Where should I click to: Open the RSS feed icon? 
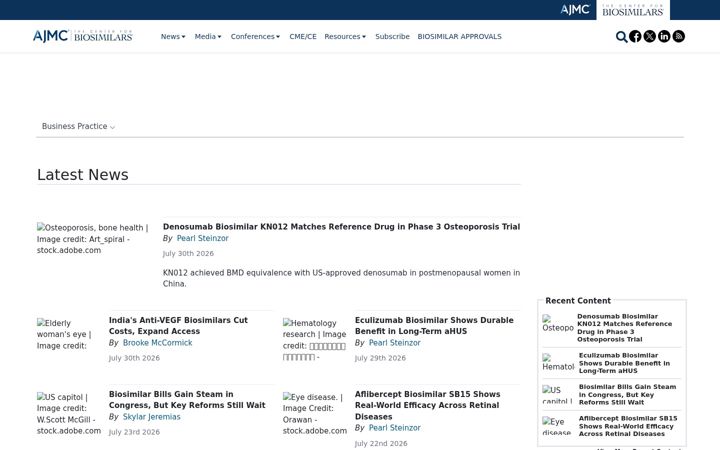tap(679, 36)
